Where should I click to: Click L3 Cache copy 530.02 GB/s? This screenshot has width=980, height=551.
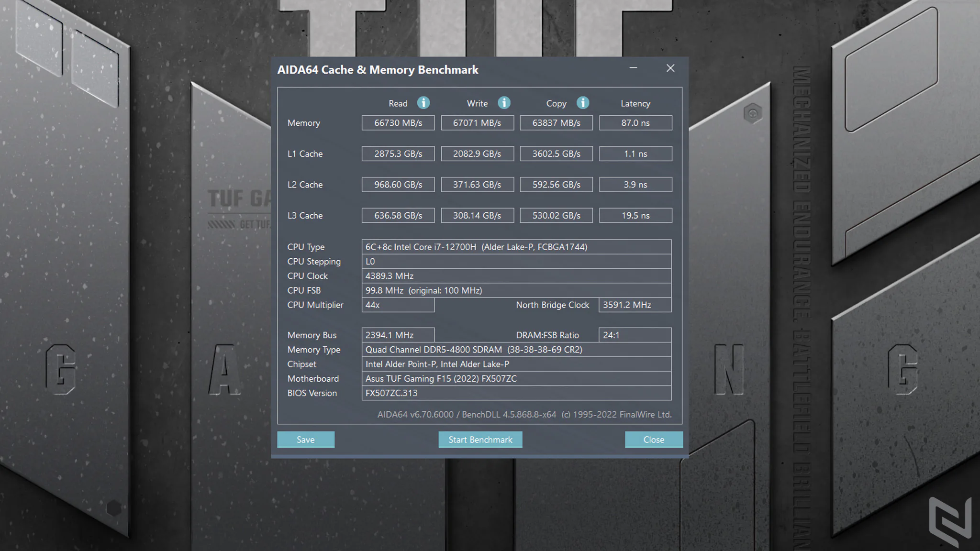(557, 215)
